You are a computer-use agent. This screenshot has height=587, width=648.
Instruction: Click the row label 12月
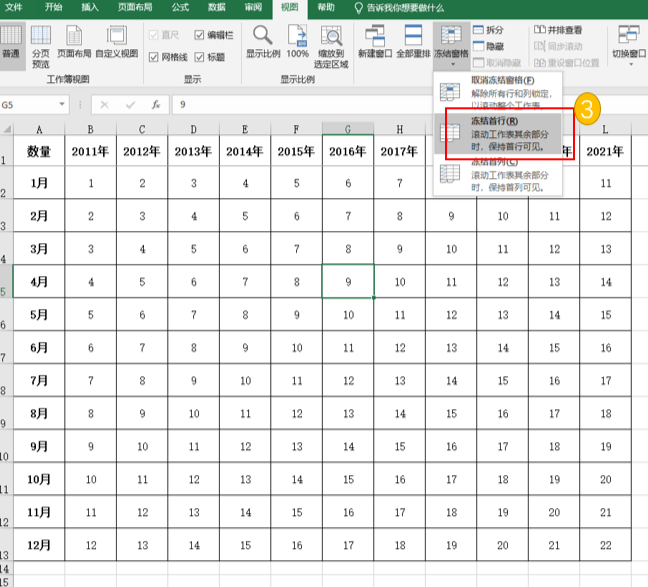click(39, 545)
